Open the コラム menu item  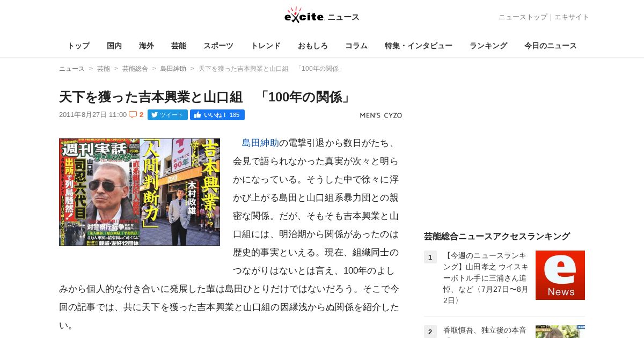(356, 46)
